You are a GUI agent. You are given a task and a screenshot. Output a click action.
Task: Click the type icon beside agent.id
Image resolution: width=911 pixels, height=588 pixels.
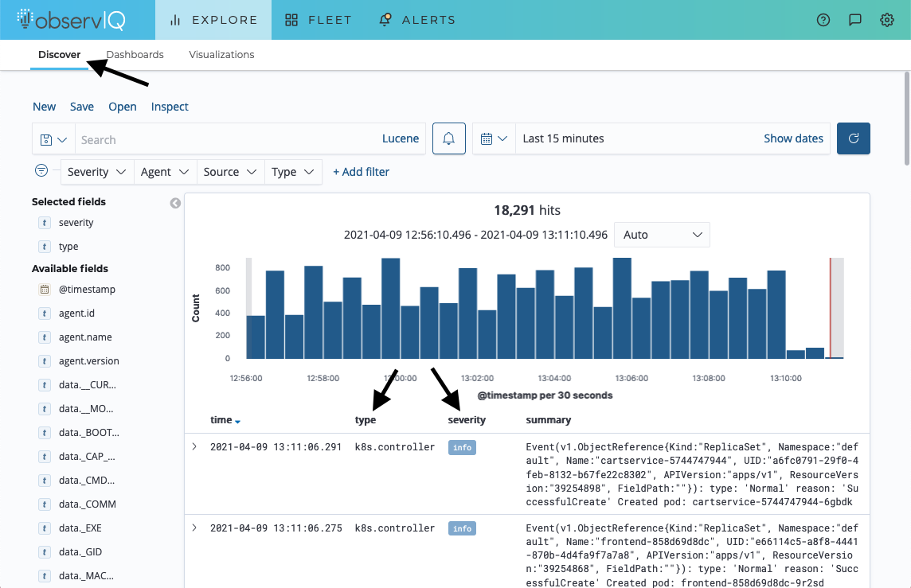coord(44,313)
